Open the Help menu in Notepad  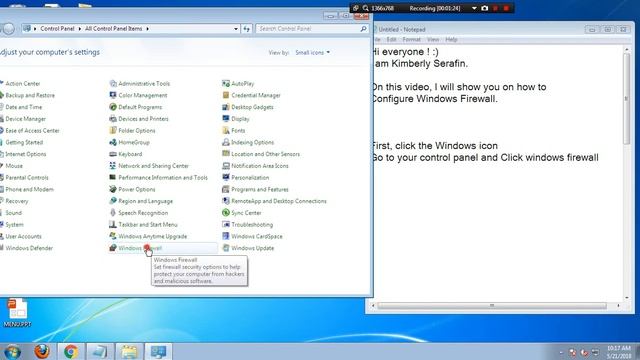click(x=451, y=40)
